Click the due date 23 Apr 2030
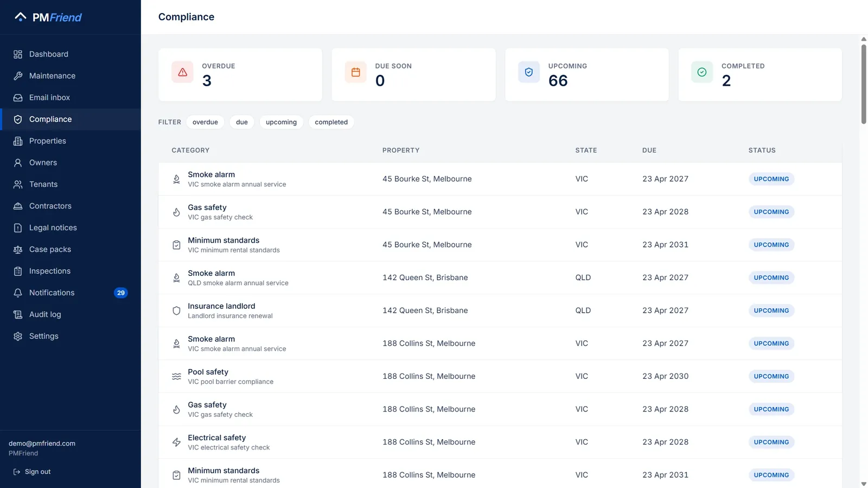This screenshot has width=868, height=488. [x=665, y=376]
